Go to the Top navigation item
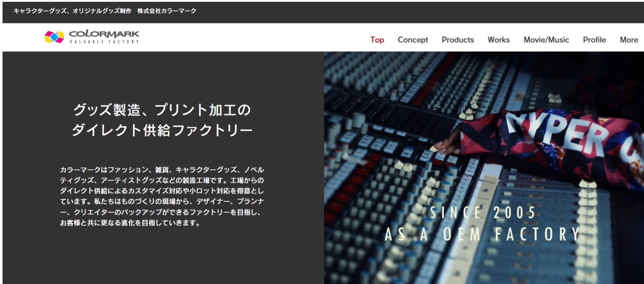This screenshot has height=284, width=644. (377, 40)
